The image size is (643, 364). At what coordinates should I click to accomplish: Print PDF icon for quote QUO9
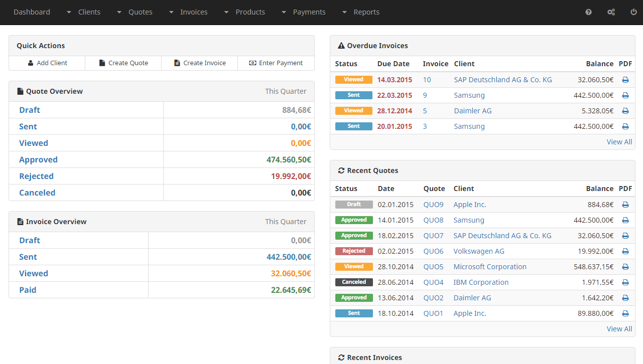tap(625, 205)
